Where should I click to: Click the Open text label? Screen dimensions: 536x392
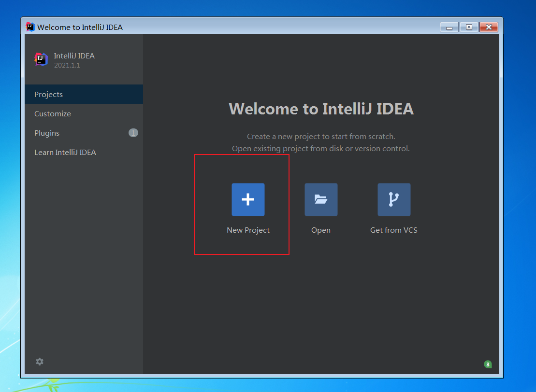tap(320, 230)
